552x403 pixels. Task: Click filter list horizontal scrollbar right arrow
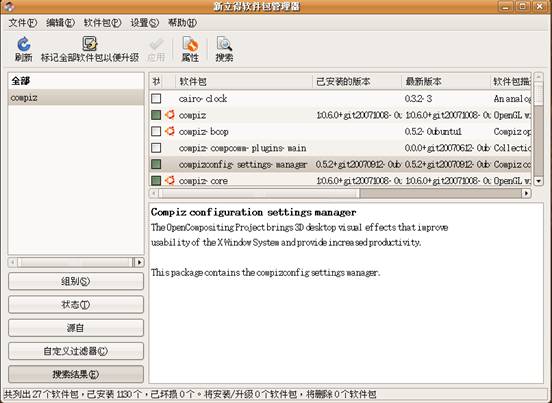click(x=140, y=262)
